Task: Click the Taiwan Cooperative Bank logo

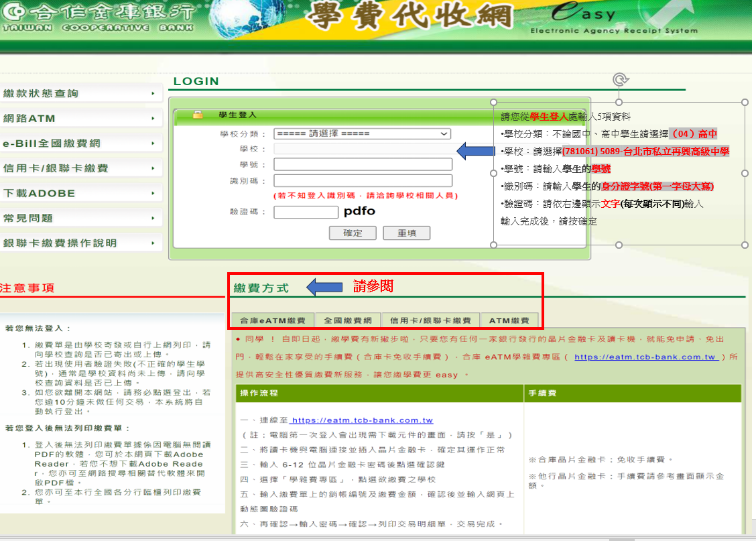Action: pyautogui.click(x=98, y=17)
